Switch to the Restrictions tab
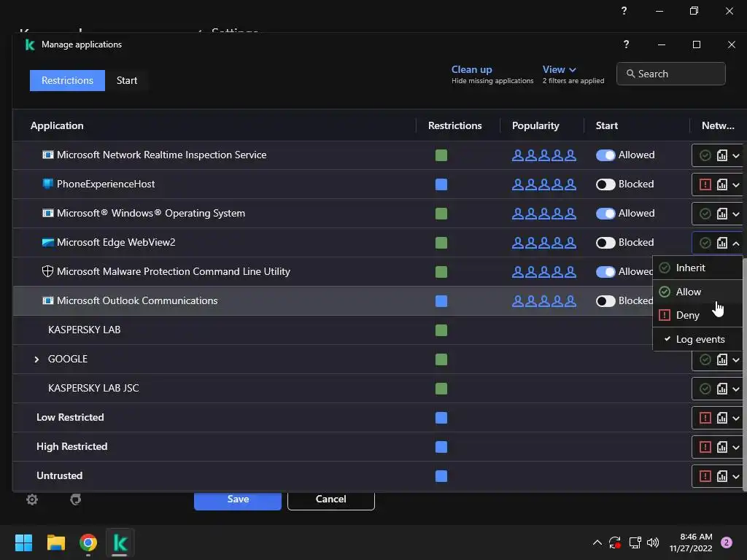The width and height of the screenshot is (747, 560). click(67, 80)
